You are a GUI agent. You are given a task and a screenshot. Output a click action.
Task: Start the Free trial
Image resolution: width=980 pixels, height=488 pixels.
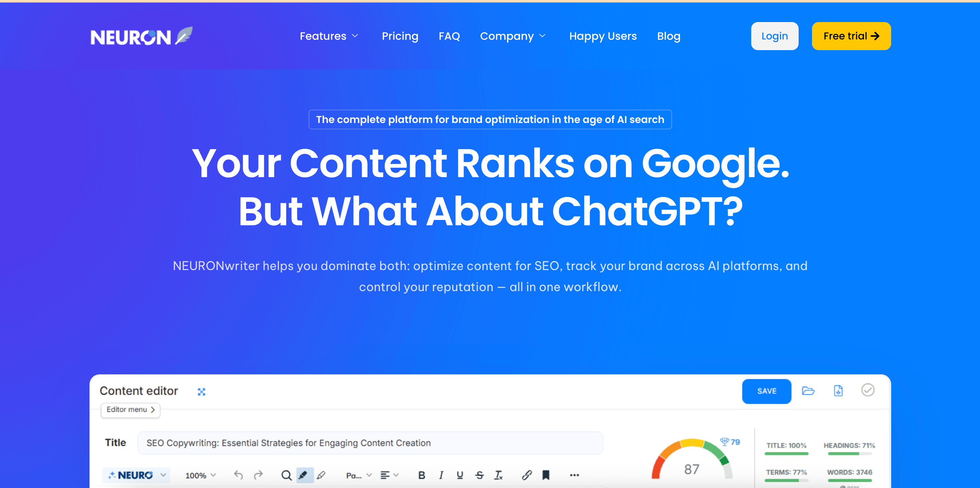point(851,36)
